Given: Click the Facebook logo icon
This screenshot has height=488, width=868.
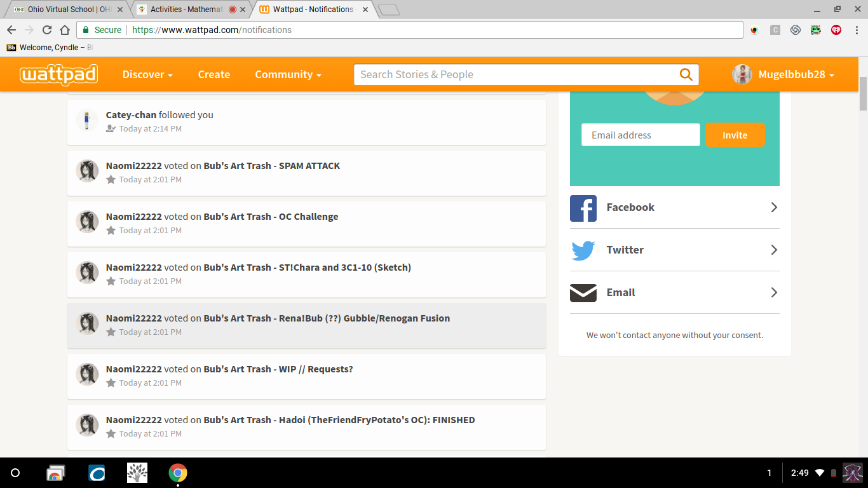Looking at the screenshot, I should 583,208.
